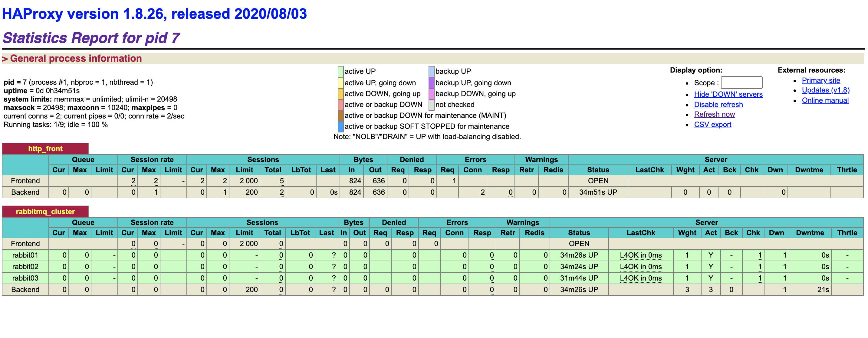Click rabbit03 LastChk L4OK in 0ms

(640, 278)
